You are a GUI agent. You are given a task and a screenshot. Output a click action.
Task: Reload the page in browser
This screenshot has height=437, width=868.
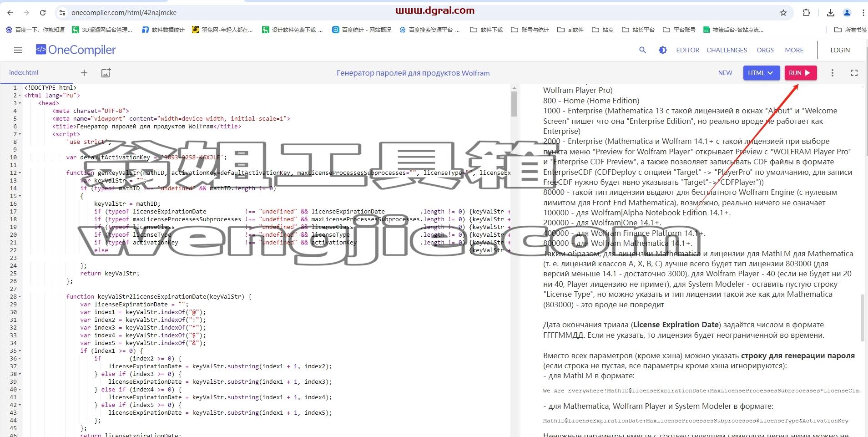42,13
